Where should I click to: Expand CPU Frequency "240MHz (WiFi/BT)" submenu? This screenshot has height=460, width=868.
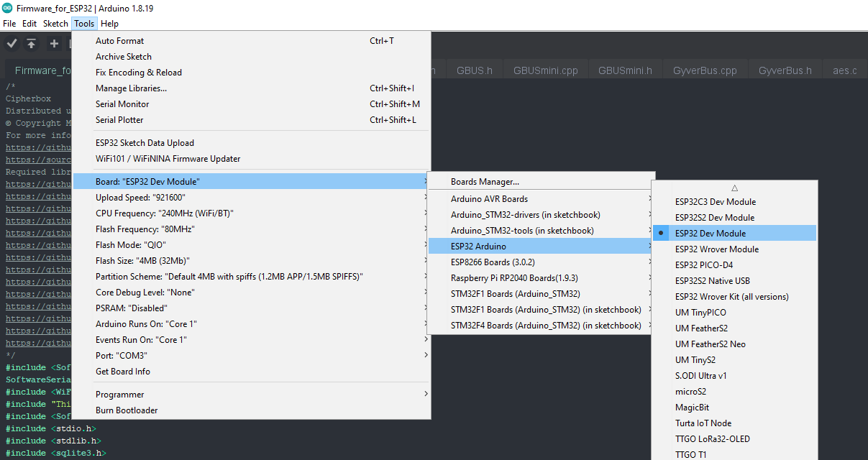click(x=252, y=213)
